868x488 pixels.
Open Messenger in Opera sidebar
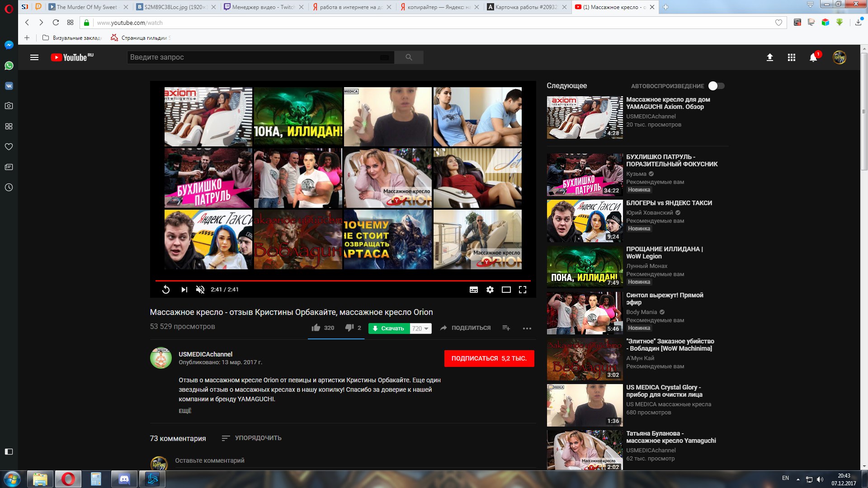tap(9, 45)
